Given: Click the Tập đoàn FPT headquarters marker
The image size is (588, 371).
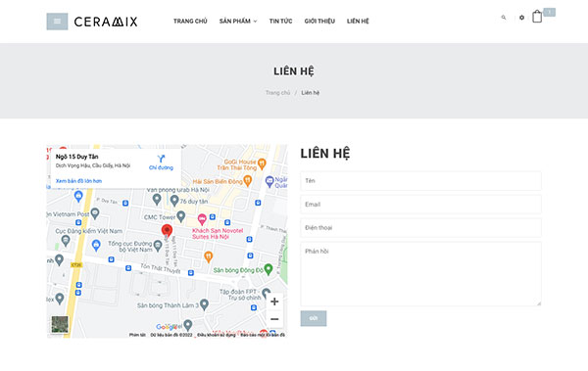Looking at the screenshot, I should 266,293.
